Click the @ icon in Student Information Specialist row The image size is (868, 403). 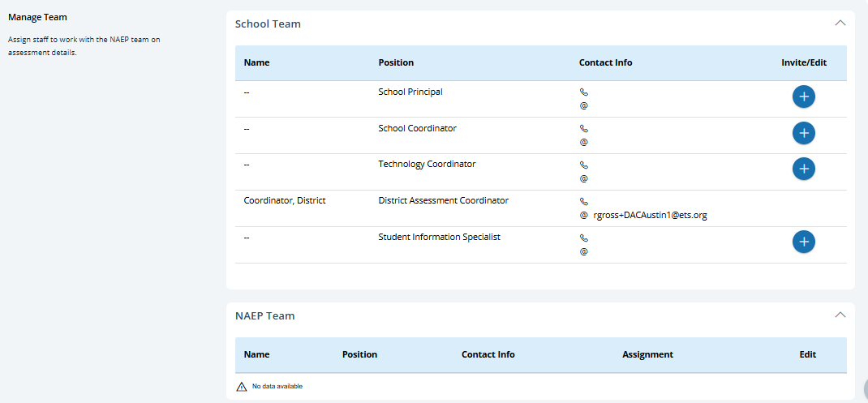583,251
